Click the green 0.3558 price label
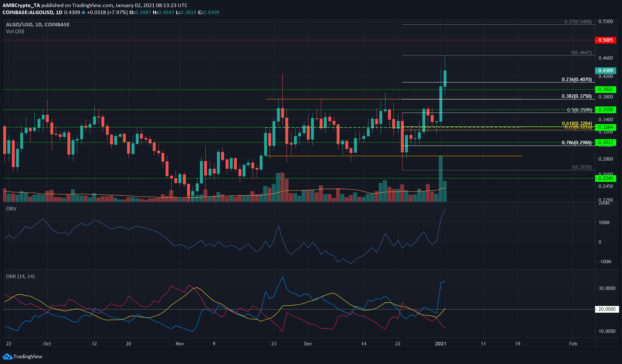 605,110
